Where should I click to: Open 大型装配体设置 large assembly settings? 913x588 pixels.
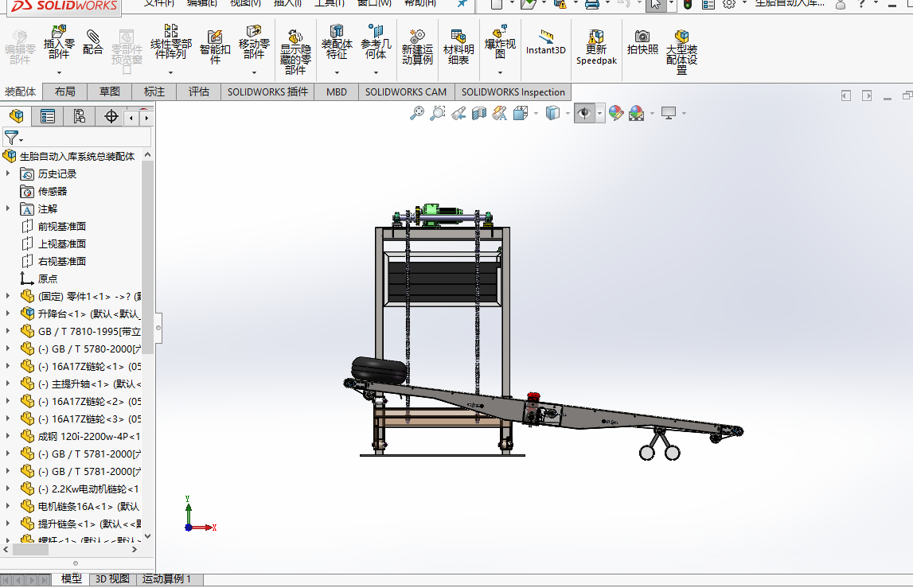(x=682, y=51)
